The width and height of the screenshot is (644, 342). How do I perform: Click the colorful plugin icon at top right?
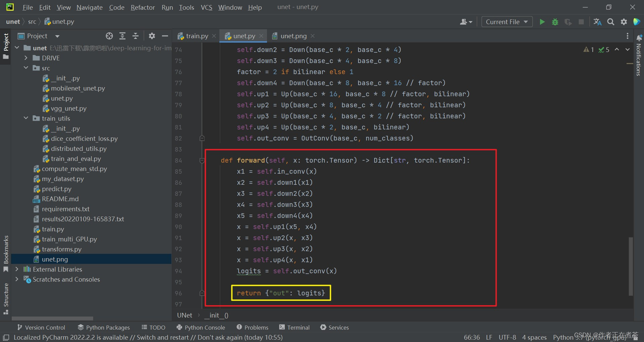point(637,22)
